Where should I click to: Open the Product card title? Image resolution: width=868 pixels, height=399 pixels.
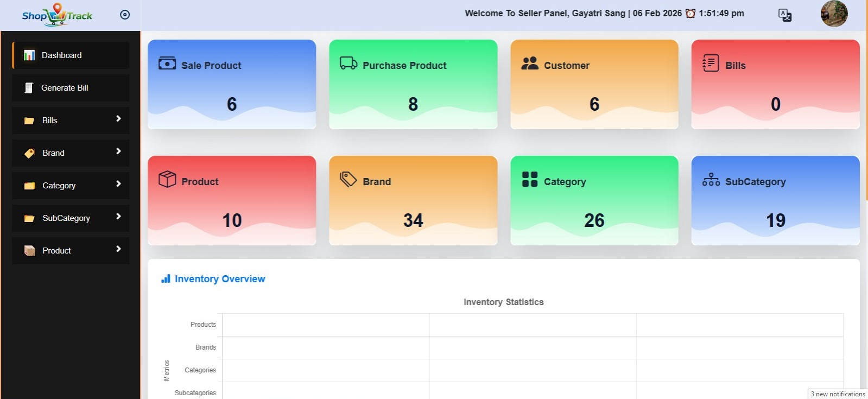click(x=200, y=182)
